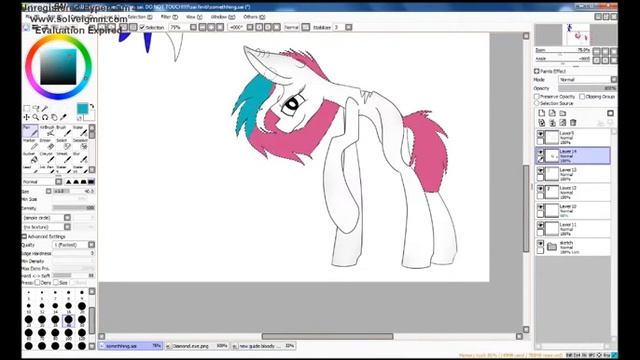Image resolution: width=640 pixels, height=360 pixels.
Task: Select the sketch folder layer
Action: click(573, 247)
